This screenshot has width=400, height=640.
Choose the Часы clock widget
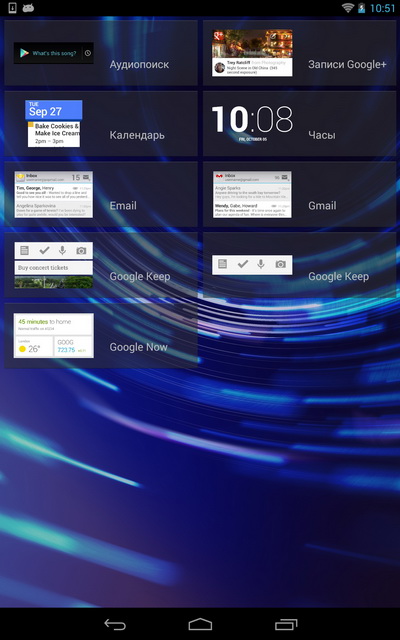pos(300,124)
